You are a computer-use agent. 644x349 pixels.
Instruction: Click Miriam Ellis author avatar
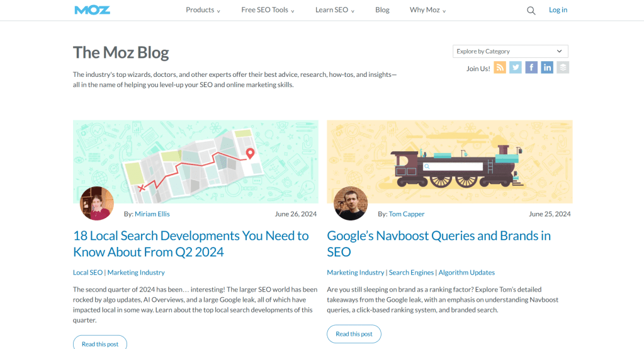(97, 203)
